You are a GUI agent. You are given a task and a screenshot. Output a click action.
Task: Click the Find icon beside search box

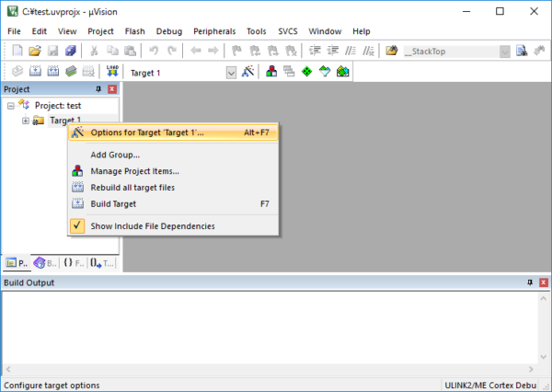[522, 51]
